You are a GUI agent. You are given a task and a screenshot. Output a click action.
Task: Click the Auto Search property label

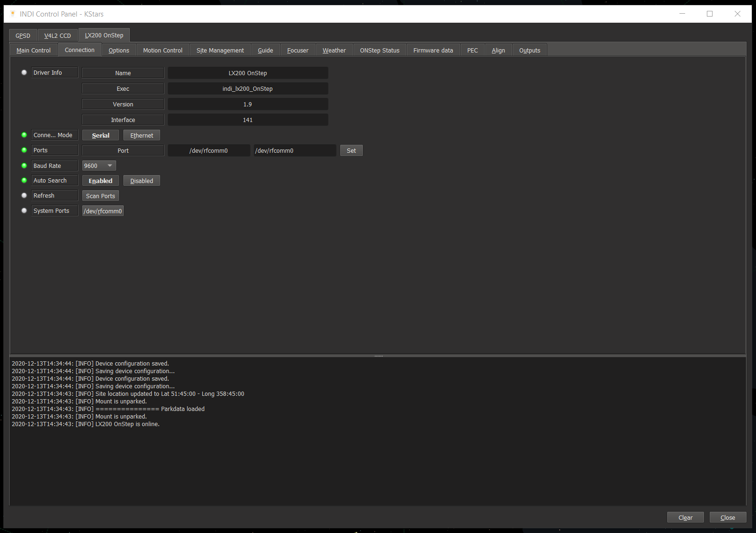coord(55,180)
